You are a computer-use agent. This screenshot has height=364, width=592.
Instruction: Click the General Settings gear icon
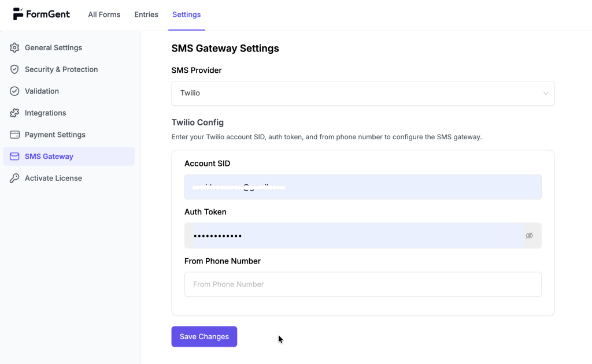click(x=14, y=47)
